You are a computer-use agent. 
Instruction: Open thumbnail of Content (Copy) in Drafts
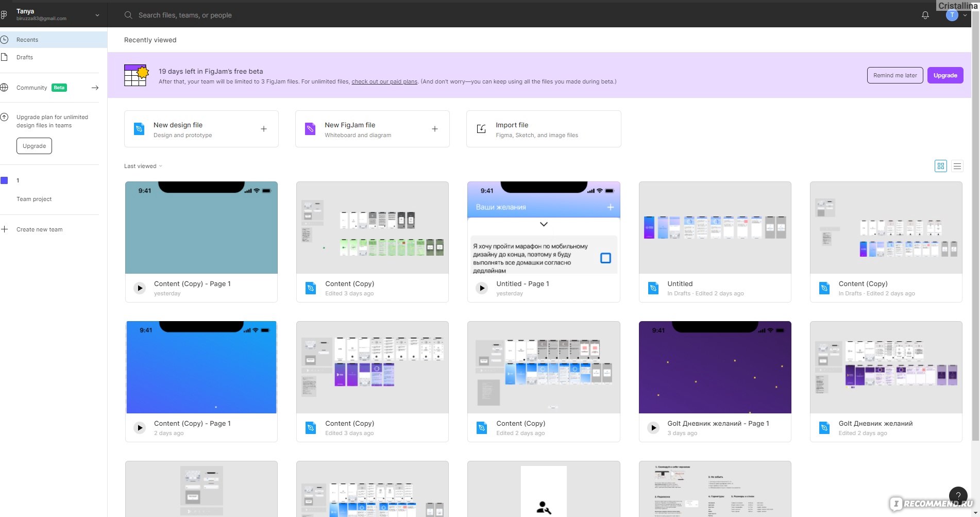886,227
